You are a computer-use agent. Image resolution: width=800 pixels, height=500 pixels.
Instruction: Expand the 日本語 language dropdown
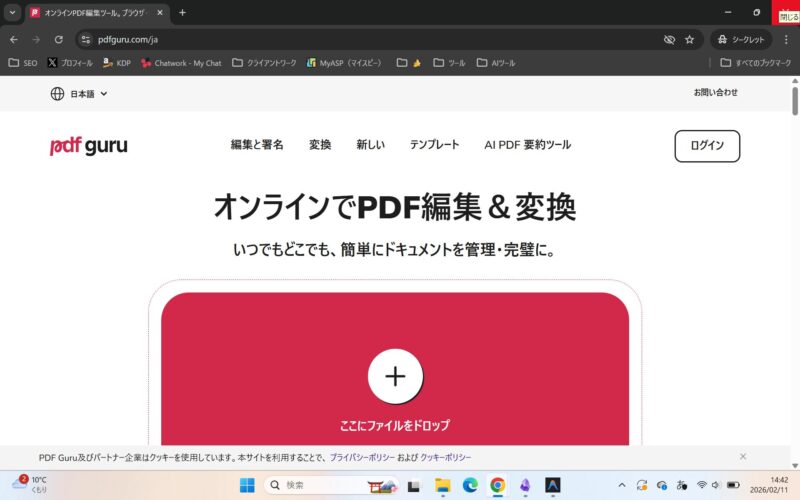click(x=79, y=94)
